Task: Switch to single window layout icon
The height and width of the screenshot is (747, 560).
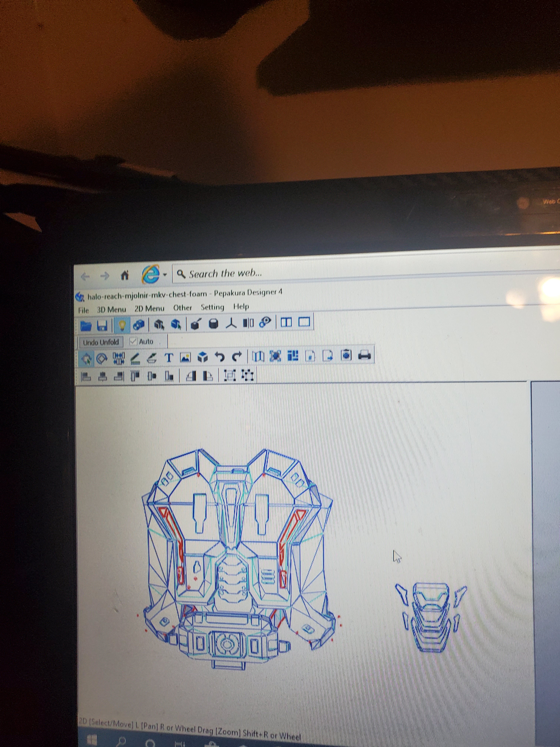Action: point(304,322)
